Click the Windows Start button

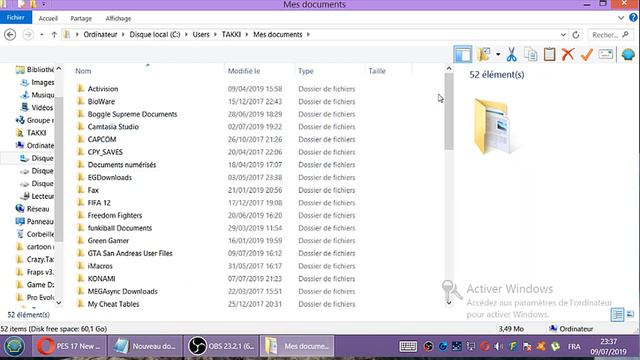(14, 347)
